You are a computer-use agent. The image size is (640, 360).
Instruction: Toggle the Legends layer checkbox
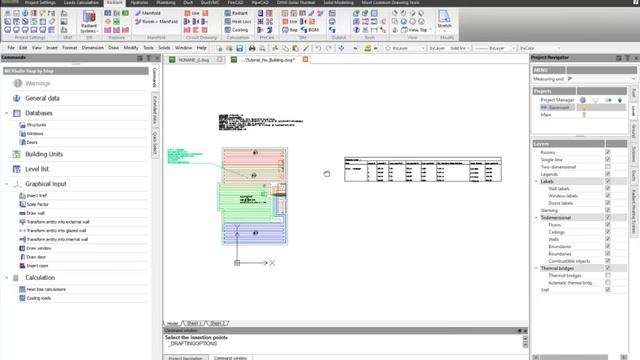point(608,174)
